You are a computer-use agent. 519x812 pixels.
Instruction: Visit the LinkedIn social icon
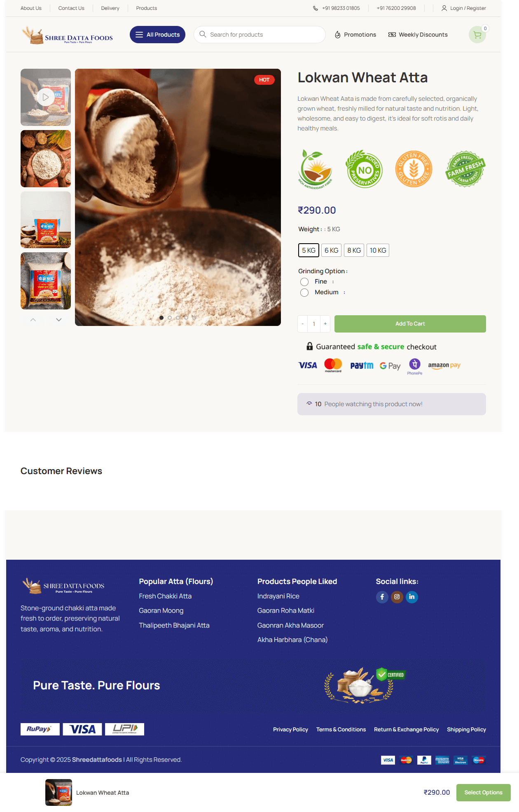412,597
